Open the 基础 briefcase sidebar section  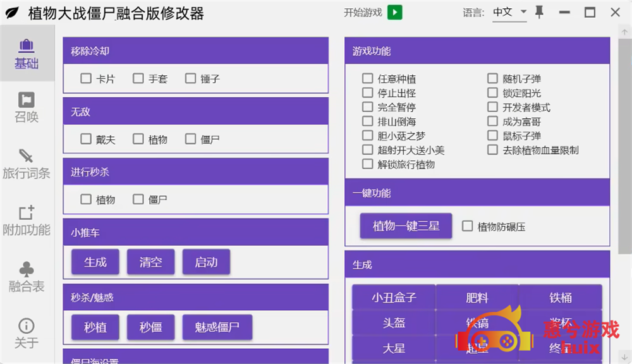point(27,54)
